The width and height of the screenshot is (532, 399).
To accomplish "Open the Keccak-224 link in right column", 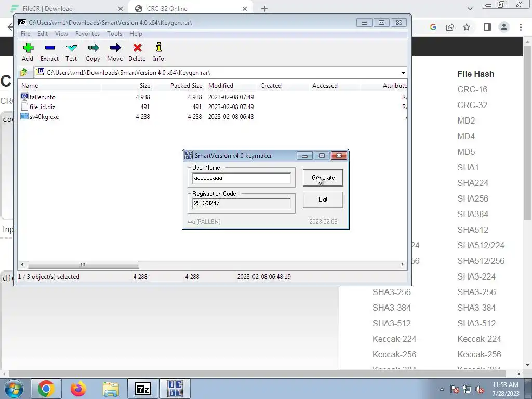I will click(x=479, y=339).
